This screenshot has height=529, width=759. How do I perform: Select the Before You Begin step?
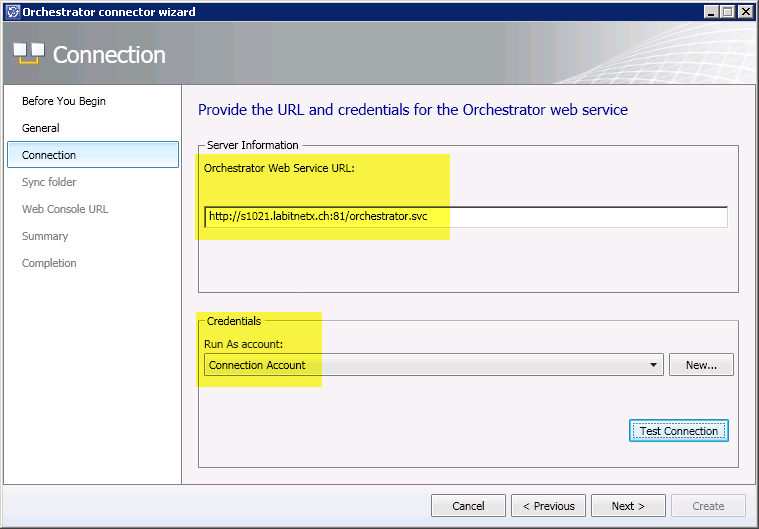[x=64, y=101]
